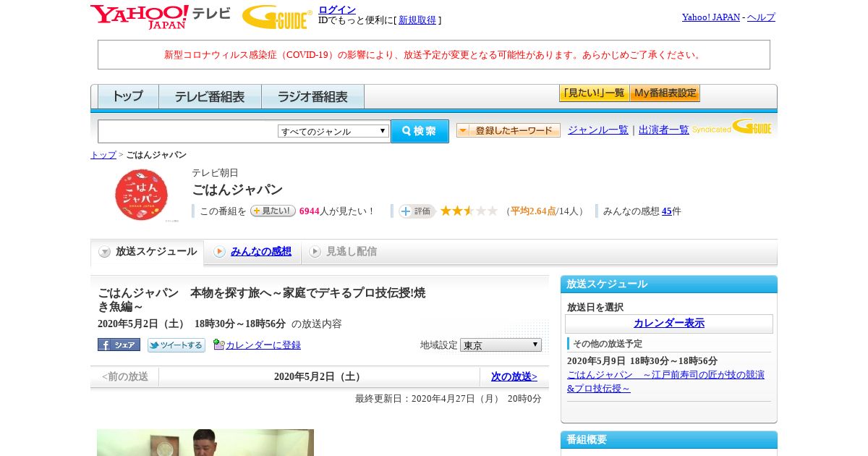Open the 登録したキーワード dropdown button
Screen dimensions: 868x456
pyautogui.click(x=508, y=130)
